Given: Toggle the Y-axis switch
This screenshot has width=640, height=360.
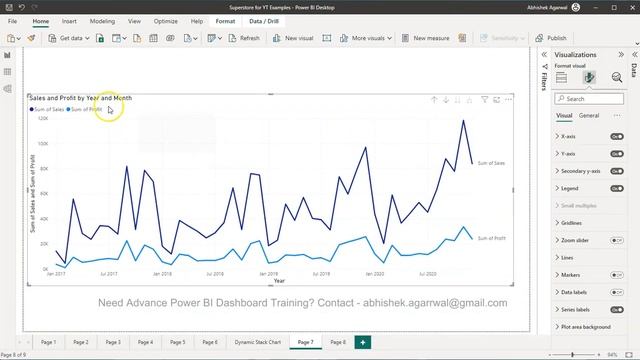Looking at the screenshot, I should coord(617,154).
